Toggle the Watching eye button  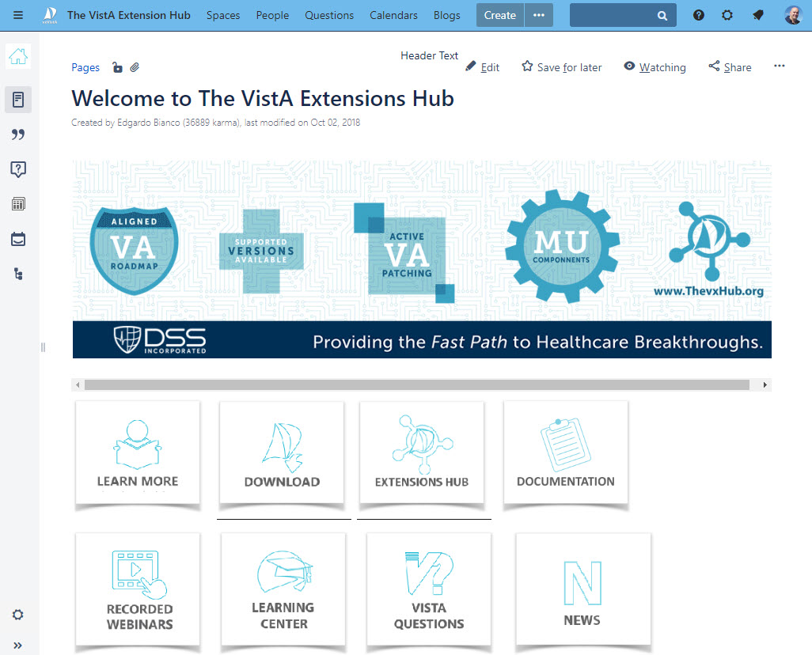655,66
